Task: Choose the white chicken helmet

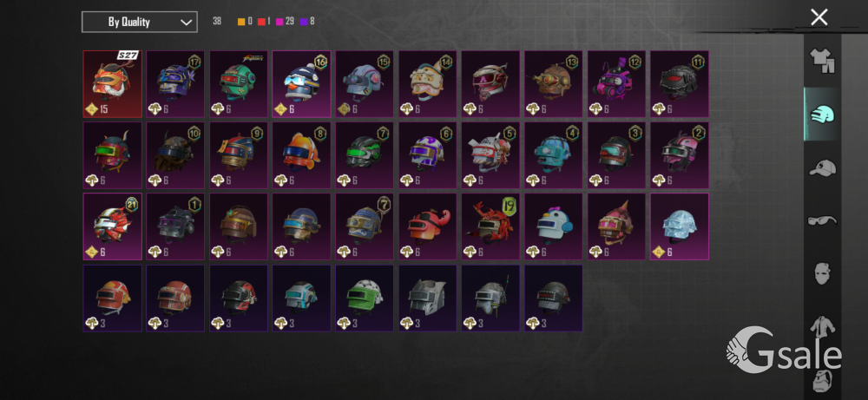Action: 554,226
